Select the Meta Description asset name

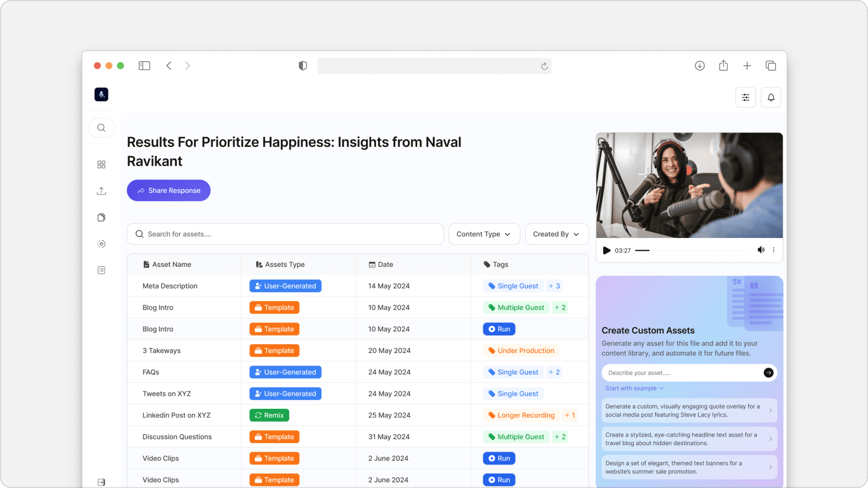click(x=170, y=286)
